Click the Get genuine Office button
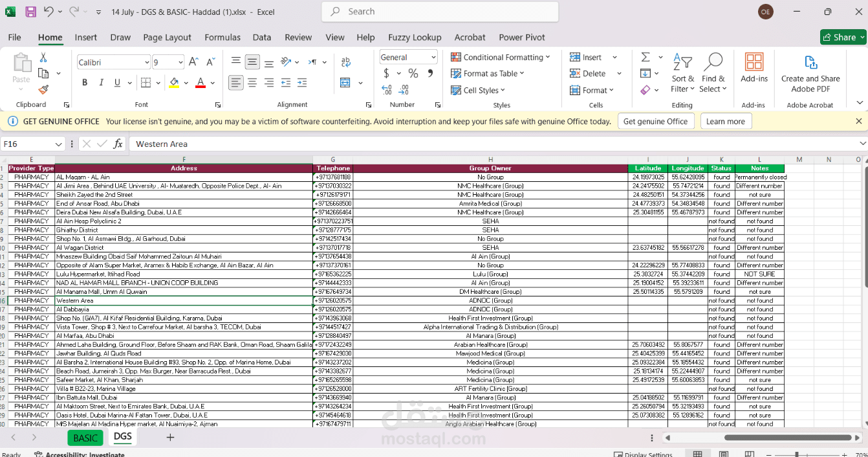 (655, 121)
